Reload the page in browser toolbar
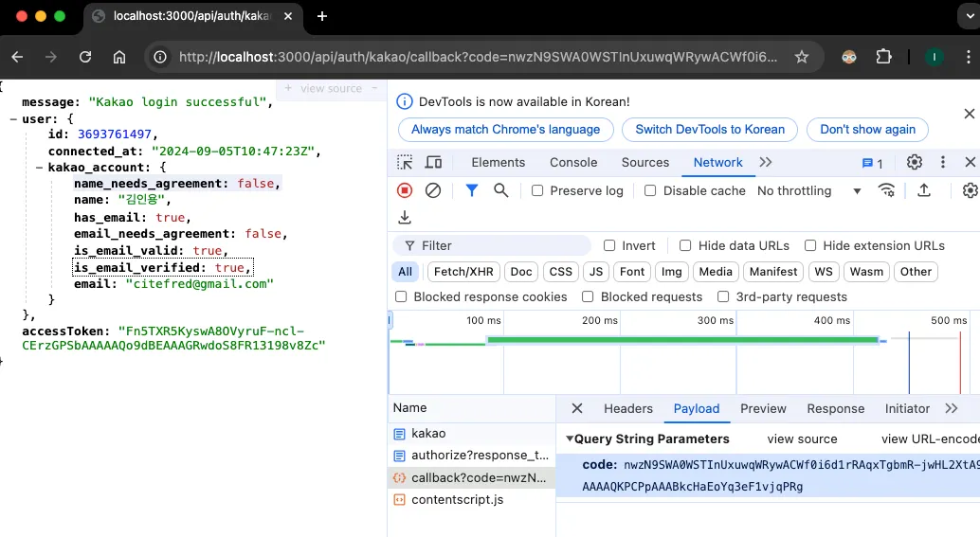Image resolution: width=980 pixels, height=537 pixels. [x=85, y=57]
